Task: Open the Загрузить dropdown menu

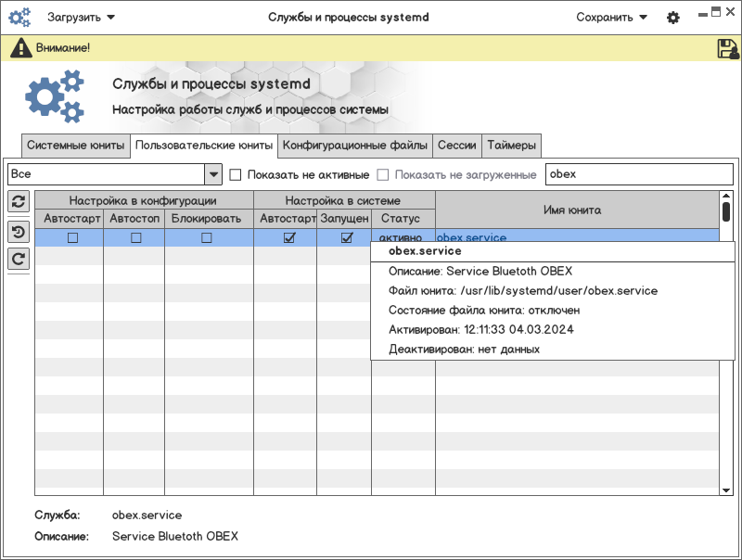Action: point(82,18)
